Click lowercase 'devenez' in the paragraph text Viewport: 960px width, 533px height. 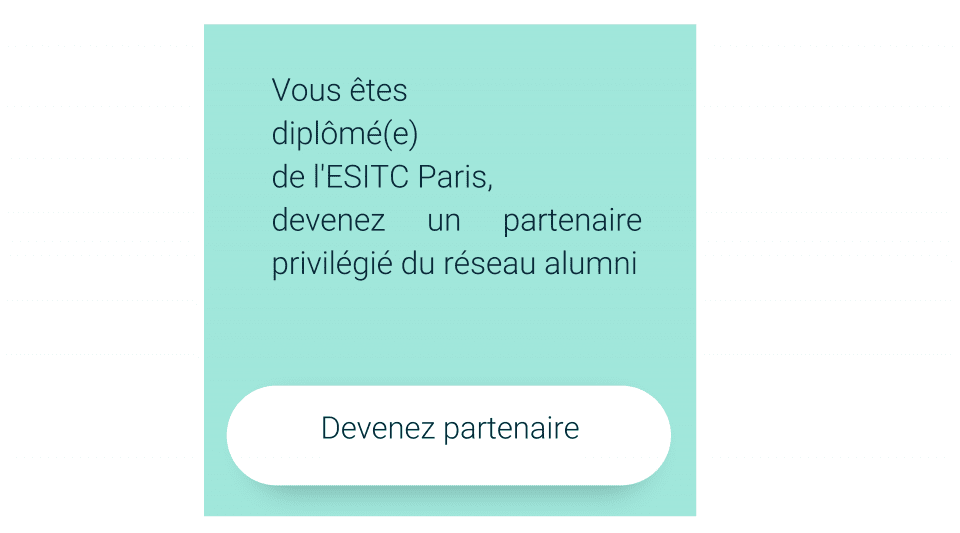pyautogui.click(x=328, y=220)
